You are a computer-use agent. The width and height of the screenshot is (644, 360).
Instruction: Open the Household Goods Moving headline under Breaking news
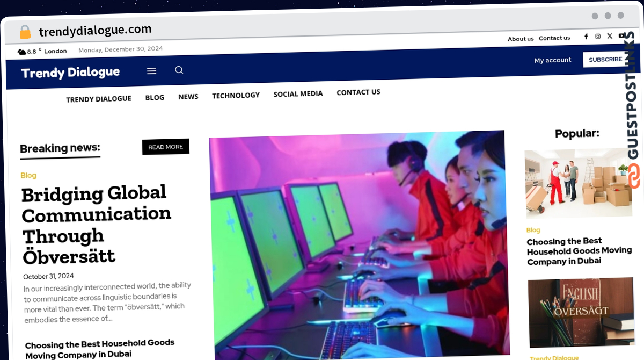coord(100,349)
